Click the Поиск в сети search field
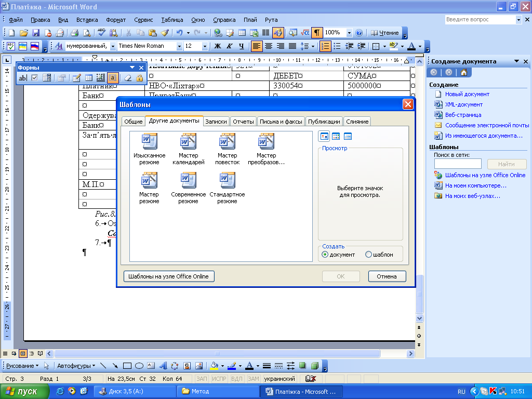 458,164
